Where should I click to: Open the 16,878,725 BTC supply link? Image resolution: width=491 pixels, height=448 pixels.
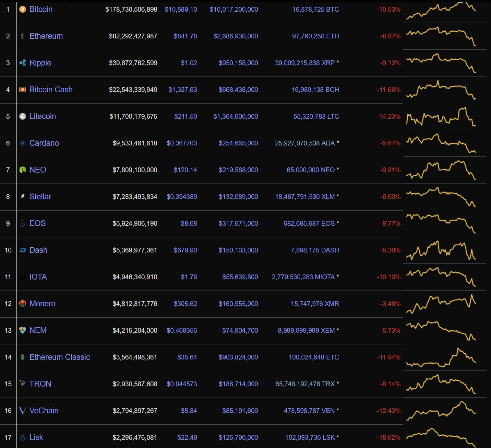(315, 9)
